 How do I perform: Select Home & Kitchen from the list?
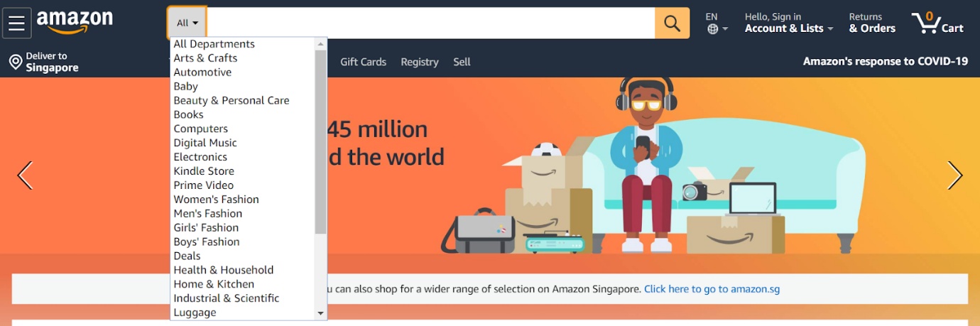click(x=214, y=284)
